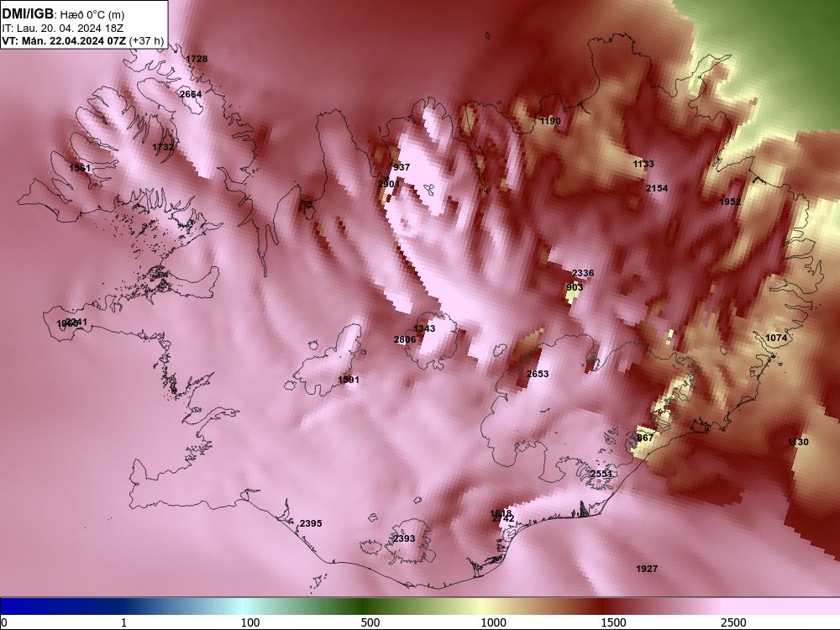Click the '(+37 h)' forecast offset text
The width and height of the screenshot is (840, 630).
(x=147, y=41)
